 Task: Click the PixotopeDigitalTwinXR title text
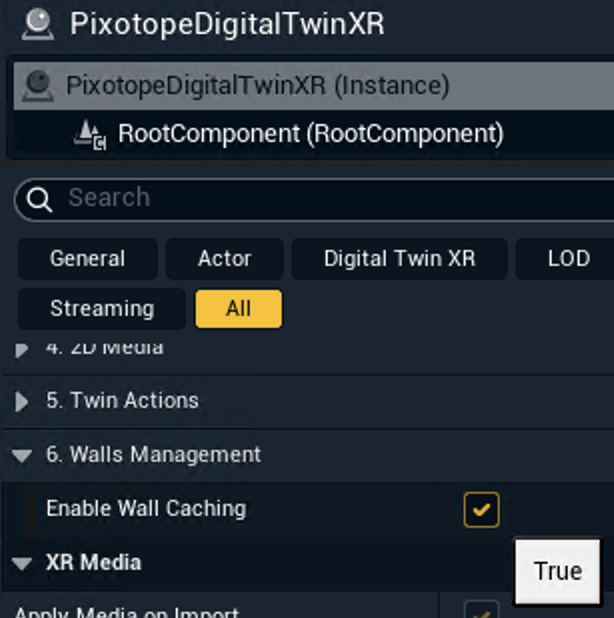tap(227, 24)
